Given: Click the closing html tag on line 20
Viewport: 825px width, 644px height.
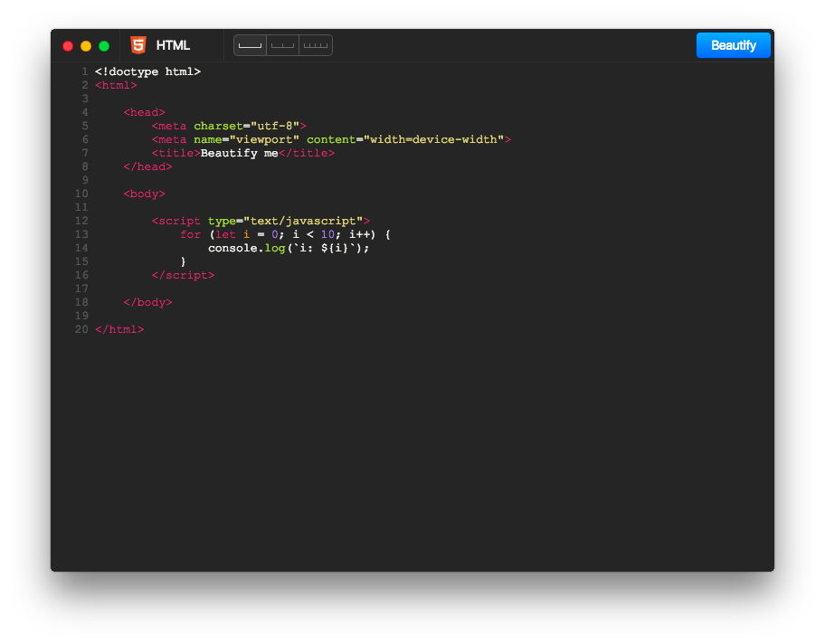Looking at the screenshot, I should pyautogui.click(x=118, y=328).
